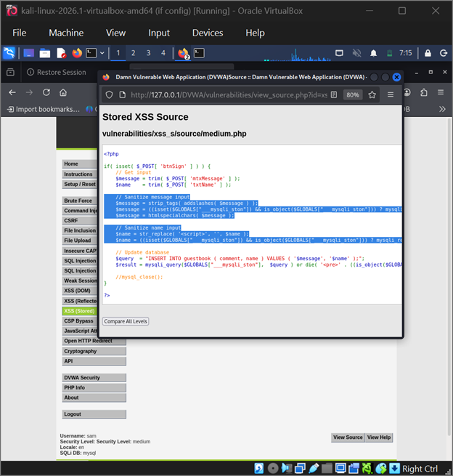Click Compare All Levels button
453x476 pixels.
[x=126, y=321]
